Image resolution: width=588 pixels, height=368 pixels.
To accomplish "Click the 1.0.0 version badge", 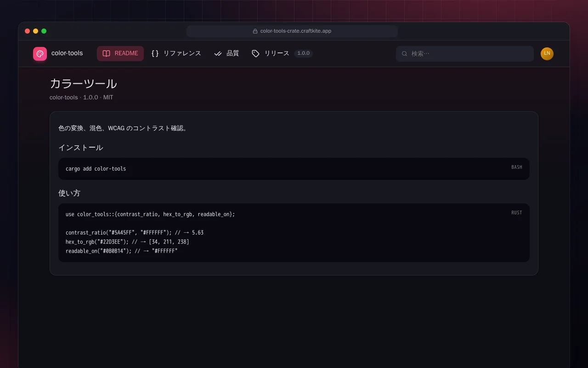I will click(x=303, y=53).
